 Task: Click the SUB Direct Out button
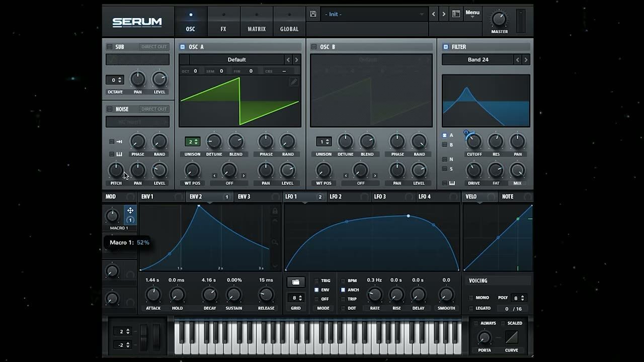tap(154, 47)
